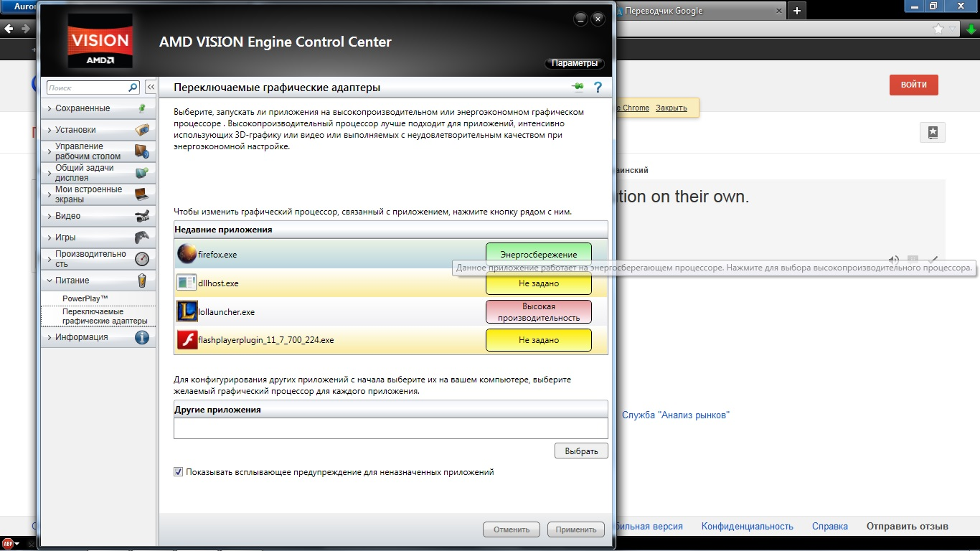
Task: Expand the Установки section
Action: click(98, 130)
